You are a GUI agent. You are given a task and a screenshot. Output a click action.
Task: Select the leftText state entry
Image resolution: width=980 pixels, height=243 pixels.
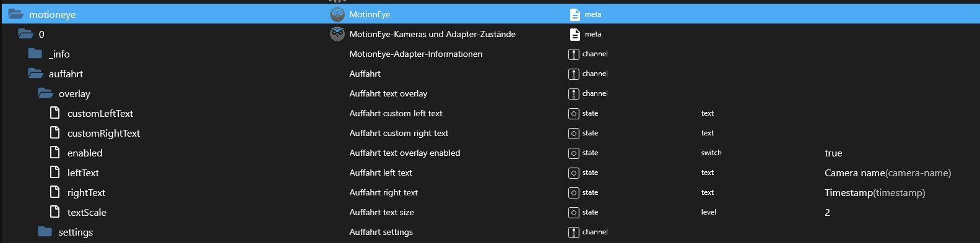[x=83, y=173]
